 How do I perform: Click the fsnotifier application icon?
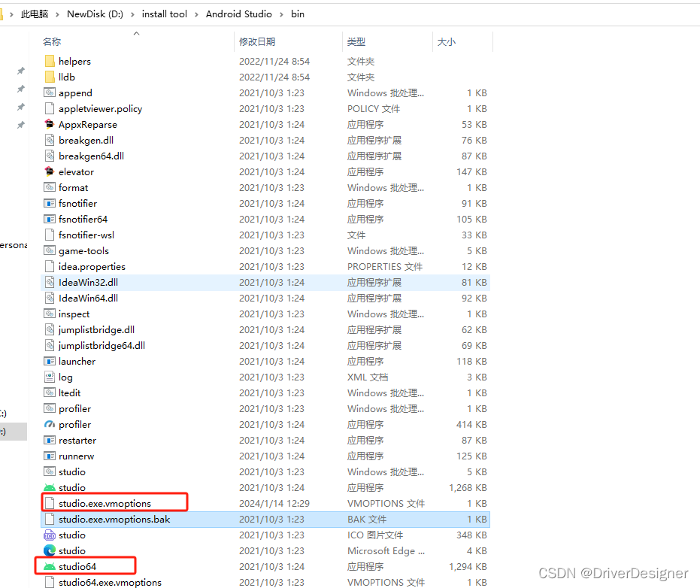pyautogui.click(x=50, y=203)
